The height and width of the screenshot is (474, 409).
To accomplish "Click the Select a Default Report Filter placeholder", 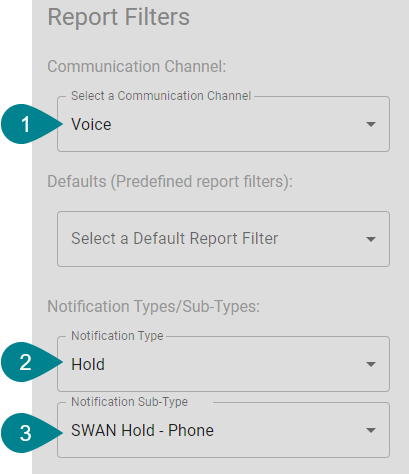I will [x=175, y=239].
